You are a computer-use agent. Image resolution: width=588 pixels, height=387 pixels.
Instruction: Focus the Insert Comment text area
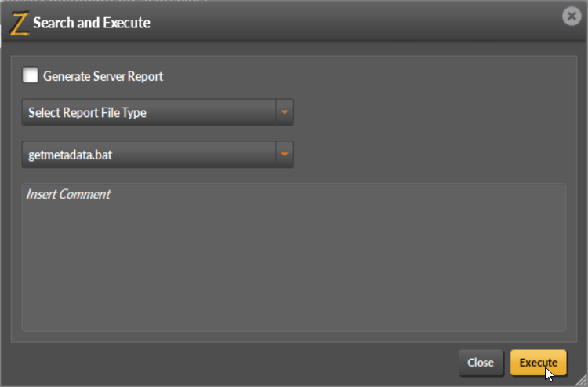click(294, 257)
